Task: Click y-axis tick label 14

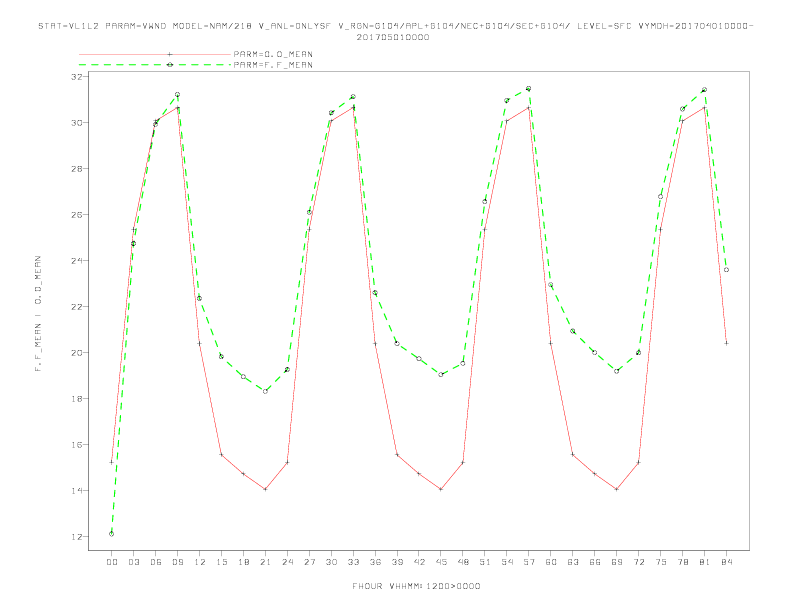Action: pos(77,491)
